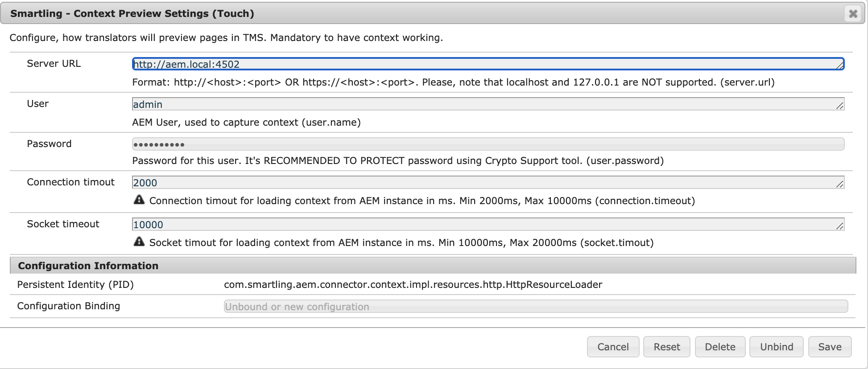Delete this configuration

click(x=720, y=347)
